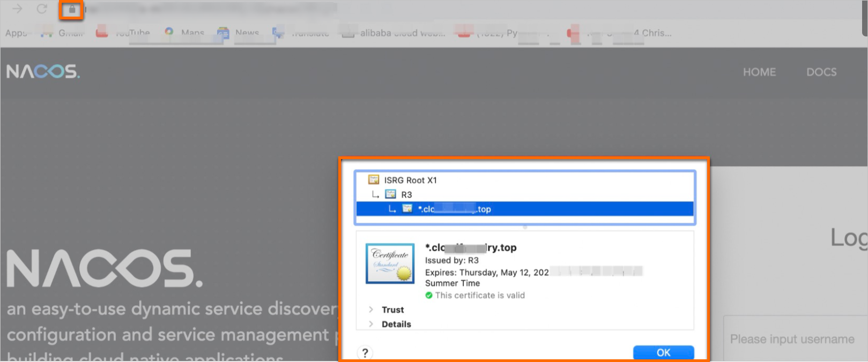This screenshot has width=868, height=362.
Task: Open the DOCS nav item
Action: pyautogui.click(x=821, y=72)
